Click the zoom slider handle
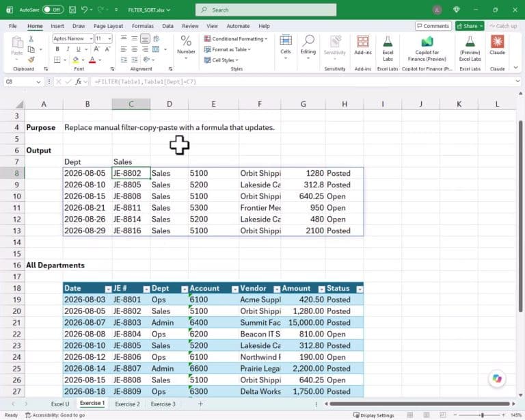The height and width of the screenshot is (420, 525). (483, 415)
